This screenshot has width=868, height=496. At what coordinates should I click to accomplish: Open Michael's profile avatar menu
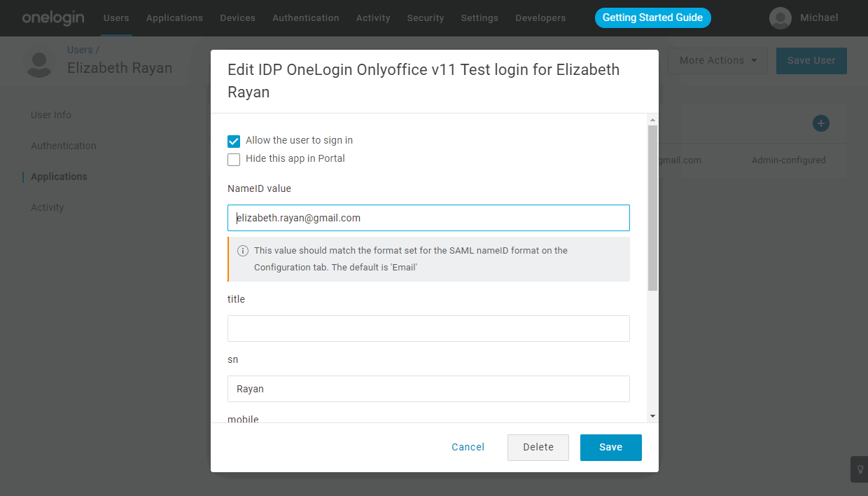pyautogui.click(x=780, y=18)
